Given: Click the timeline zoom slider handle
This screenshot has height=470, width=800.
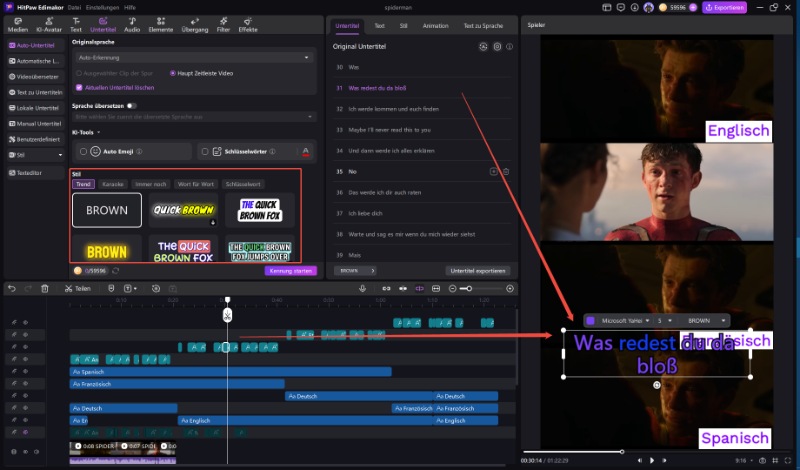Looking at the screenshot, I should (469, 288).
